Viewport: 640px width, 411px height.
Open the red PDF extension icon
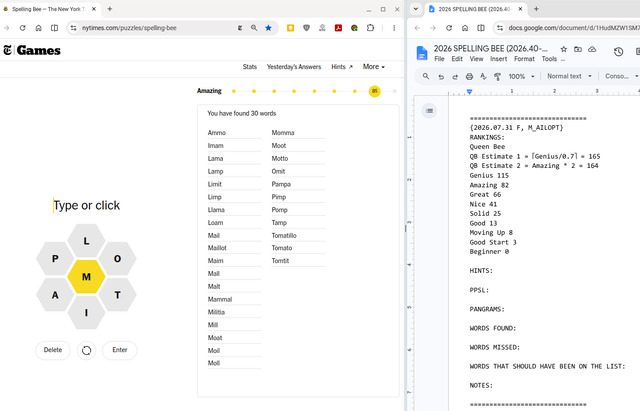point(338,28)
